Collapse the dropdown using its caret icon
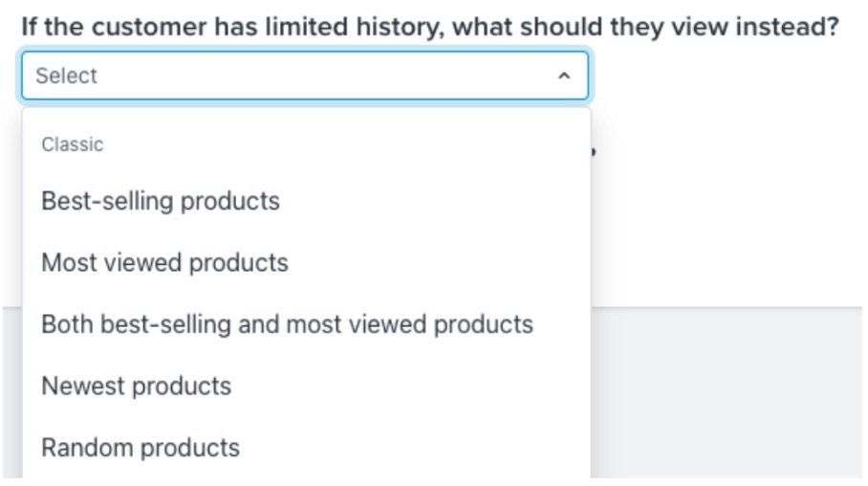 [x=564, y=76]
